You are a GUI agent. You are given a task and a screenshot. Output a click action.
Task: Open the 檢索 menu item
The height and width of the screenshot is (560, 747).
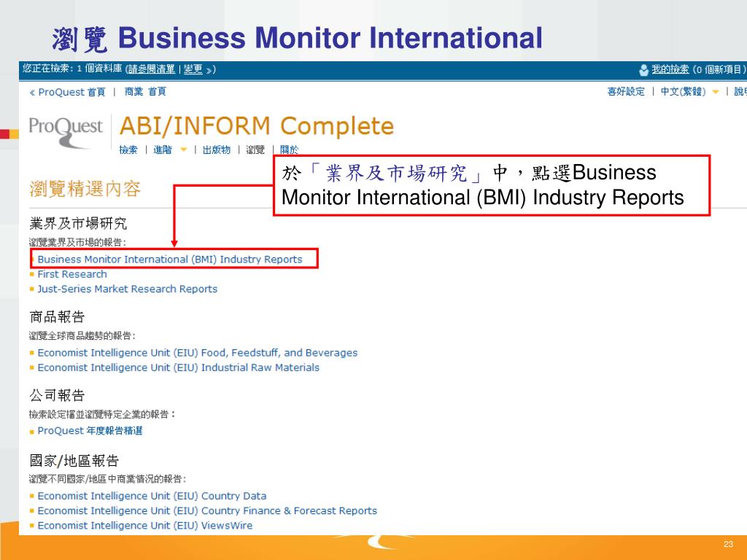[128, 150]
